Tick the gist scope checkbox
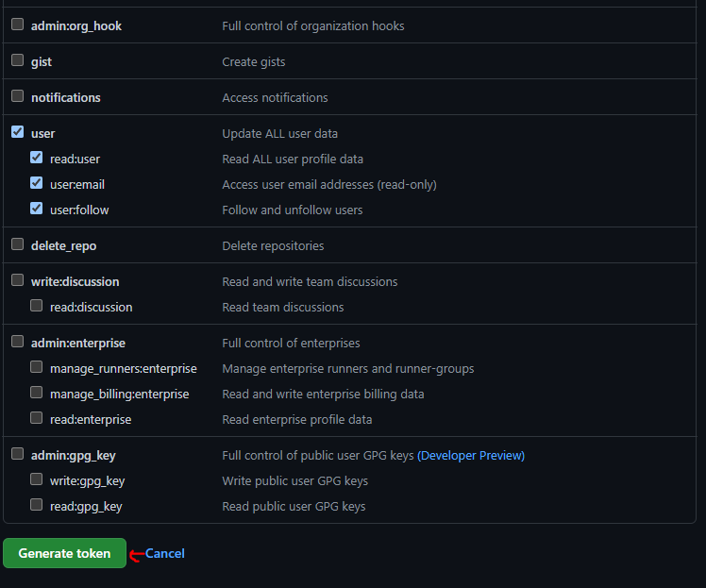706x588 pixels. tap(18, 60)
